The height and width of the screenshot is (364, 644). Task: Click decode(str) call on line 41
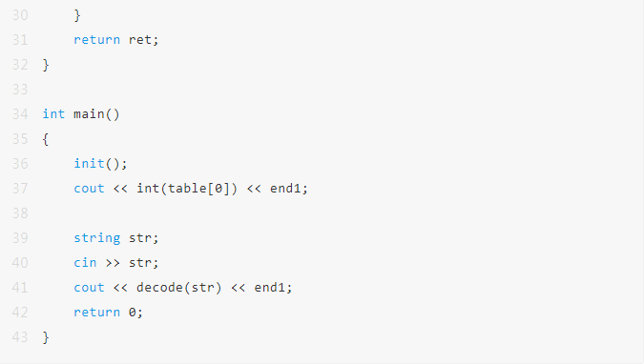tap(178, 287)
